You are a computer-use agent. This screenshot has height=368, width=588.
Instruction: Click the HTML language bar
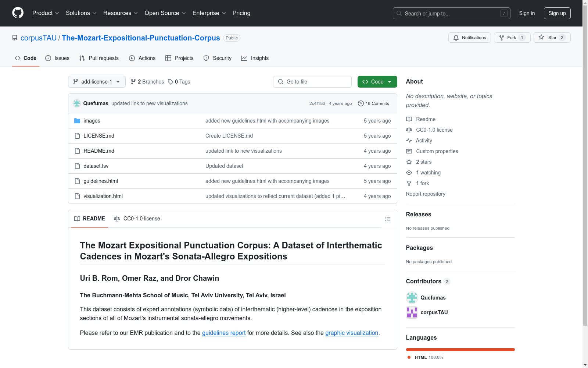[460, 350]
